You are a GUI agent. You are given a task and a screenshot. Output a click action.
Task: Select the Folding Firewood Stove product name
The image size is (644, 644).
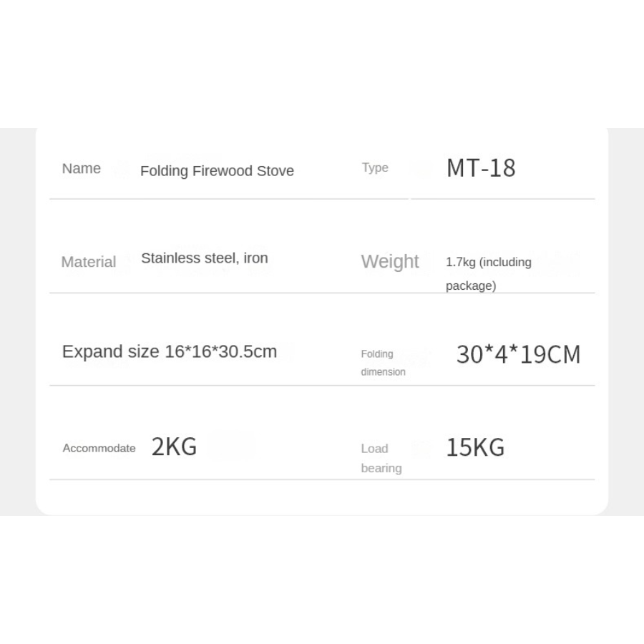coord(217,171)
